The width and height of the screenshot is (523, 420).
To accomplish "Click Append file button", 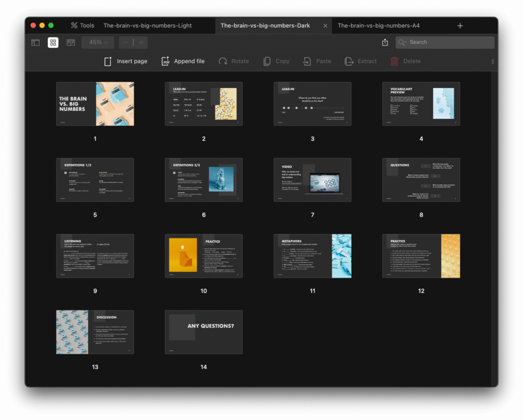I will [183, 61].
